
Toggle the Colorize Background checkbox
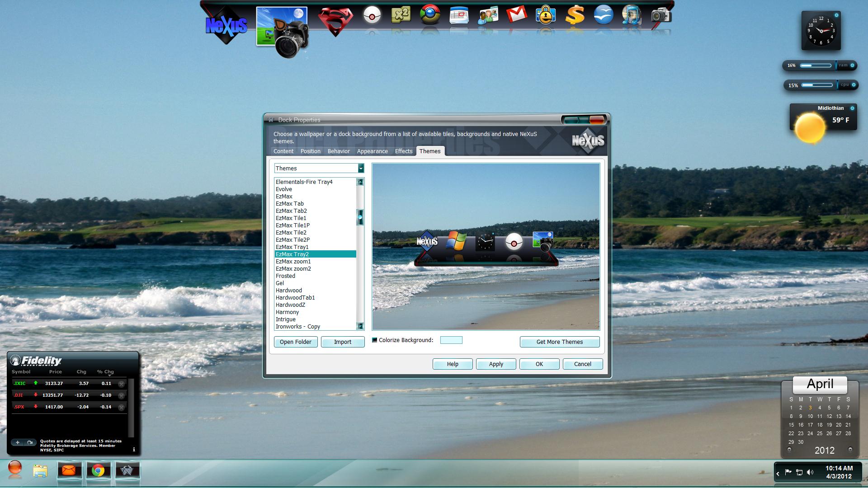[374, 340]
